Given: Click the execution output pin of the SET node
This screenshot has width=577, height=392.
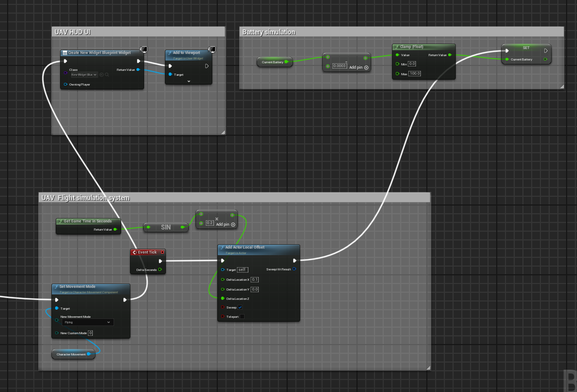Looking at the screenshot, I should pos(545,51).
